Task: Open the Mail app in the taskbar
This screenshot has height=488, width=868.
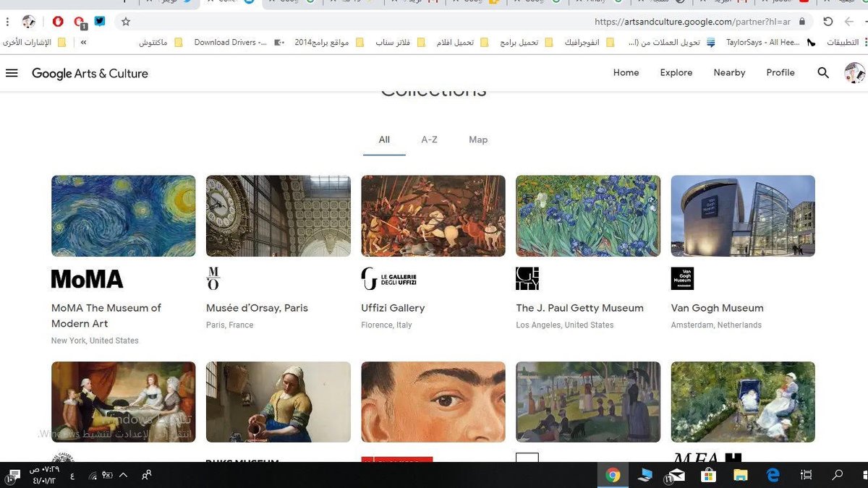Action: click(676, 475)
